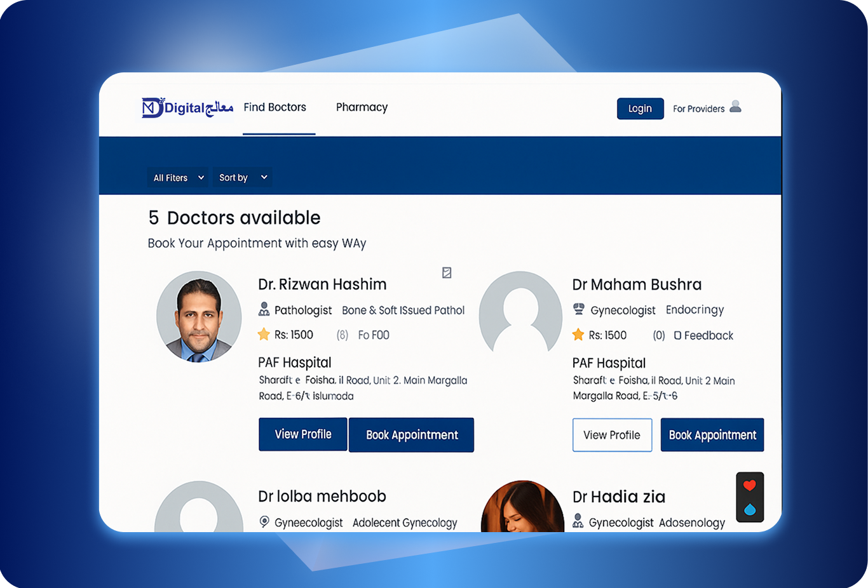This screenshot has height=588, width=868.
Task: Open the Pharmacy tab
Action: click(362, 107)
